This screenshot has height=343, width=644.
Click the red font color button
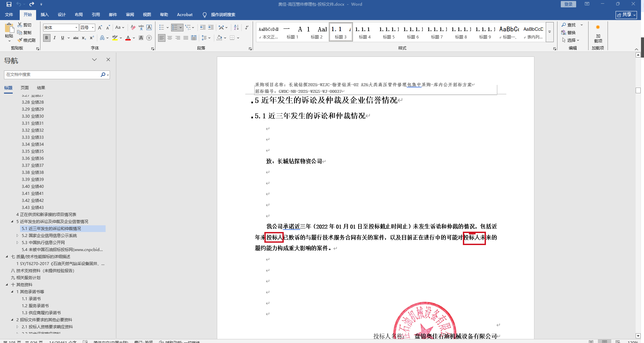pyautogui.click(x=128, y=38)
